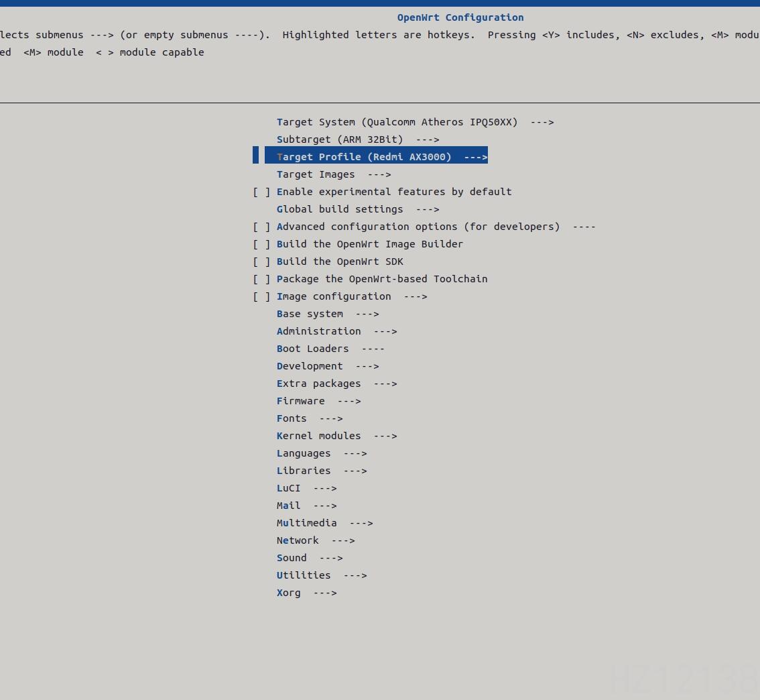Open the Extra packages submenu
This screenshot has width=760, height=700.
pos(337,384)
